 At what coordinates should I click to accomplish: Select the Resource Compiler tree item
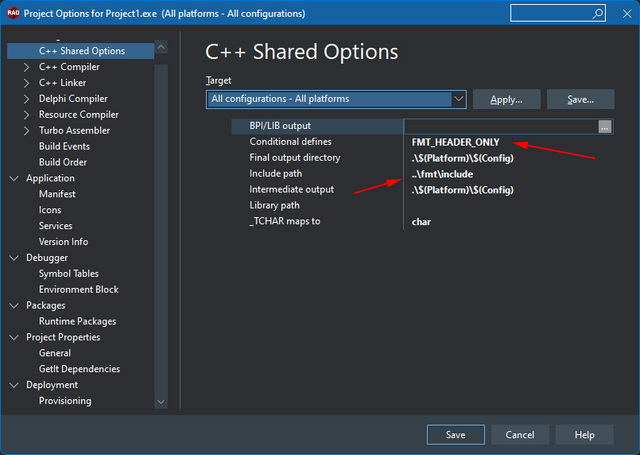coord(78,115)
